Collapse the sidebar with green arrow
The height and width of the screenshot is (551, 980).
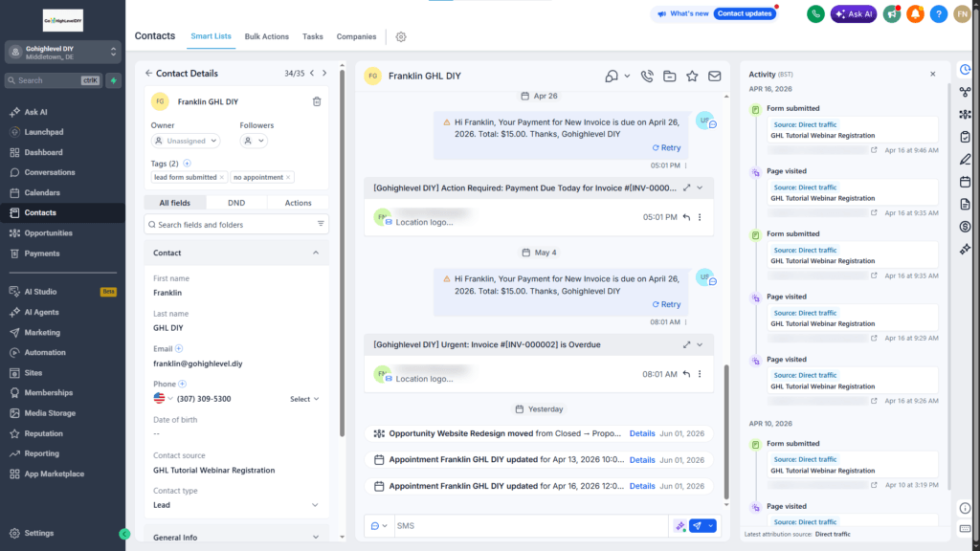124,534
